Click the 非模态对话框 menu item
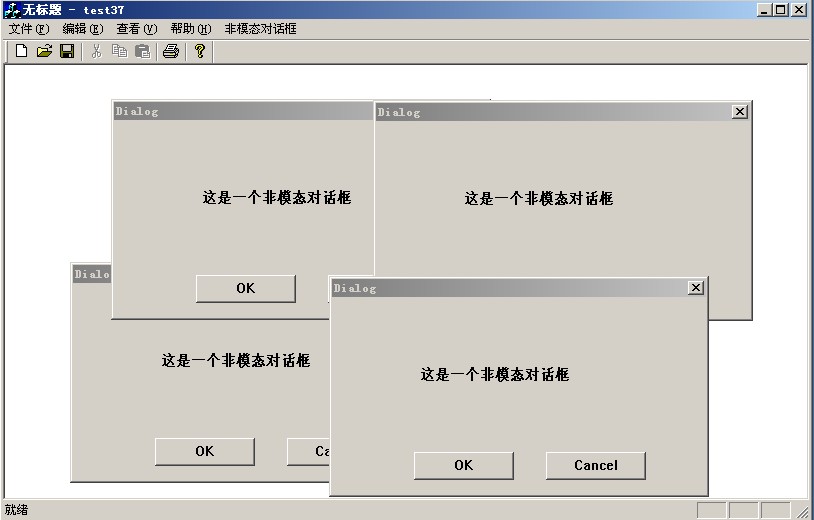This screenshot has width=814, height=520. 261,29
